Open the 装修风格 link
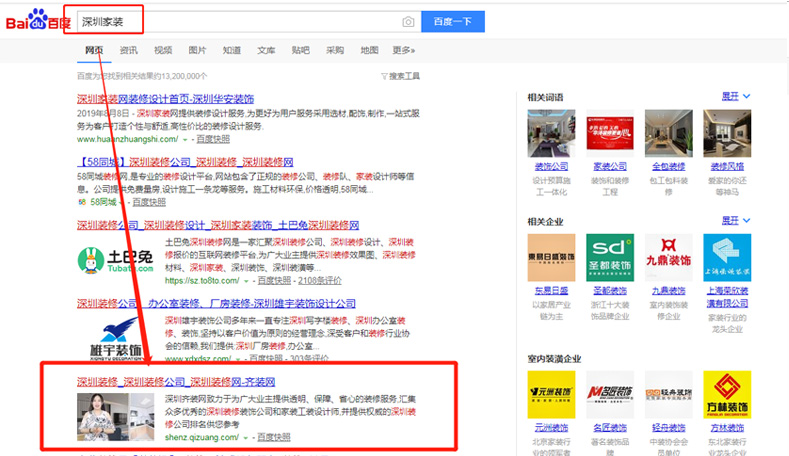The height and width of the screenshot is (456, 789). point(727,166)
